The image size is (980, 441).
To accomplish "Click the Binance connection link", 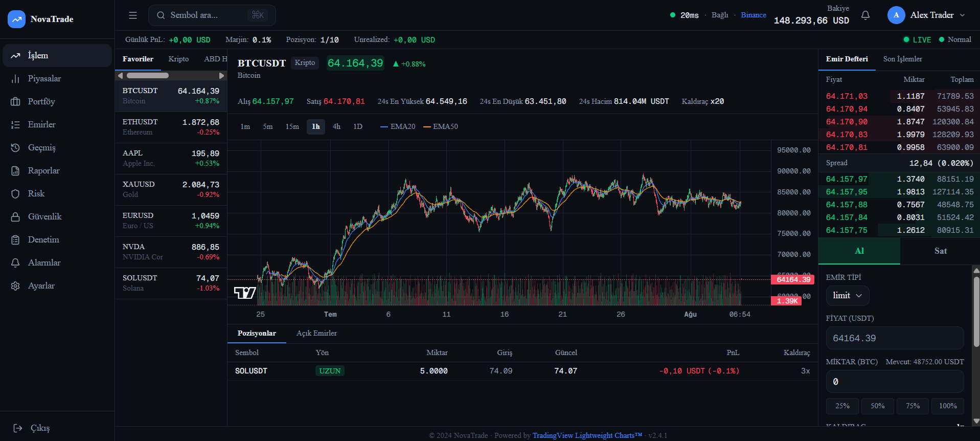I will 754,15.
